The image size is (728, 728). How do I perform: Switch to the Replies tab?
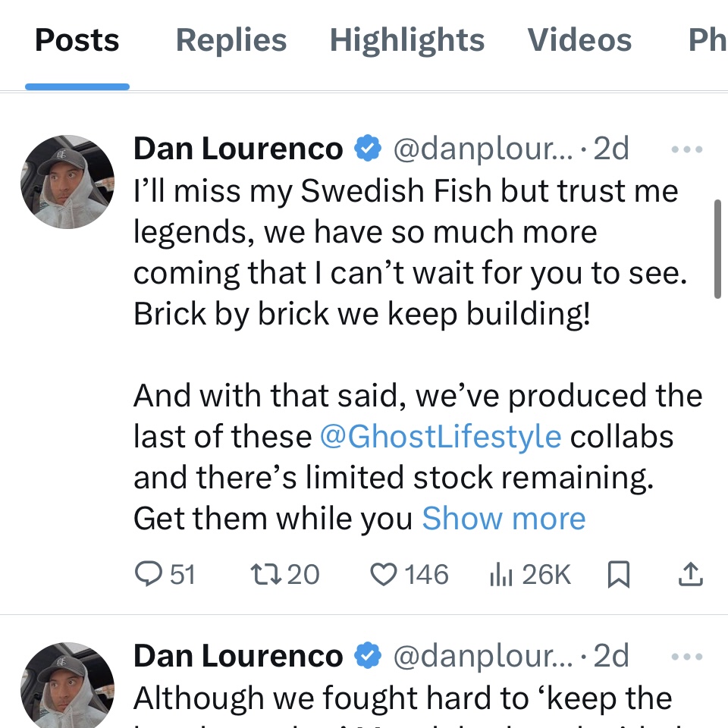point(231,41)
